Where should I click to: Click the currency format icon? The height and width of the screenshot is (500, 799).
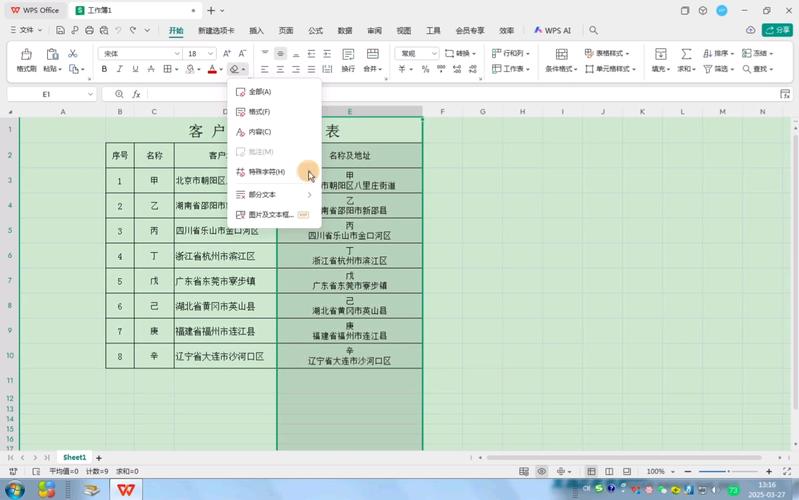pyautogui.click(x=402, y=69)
